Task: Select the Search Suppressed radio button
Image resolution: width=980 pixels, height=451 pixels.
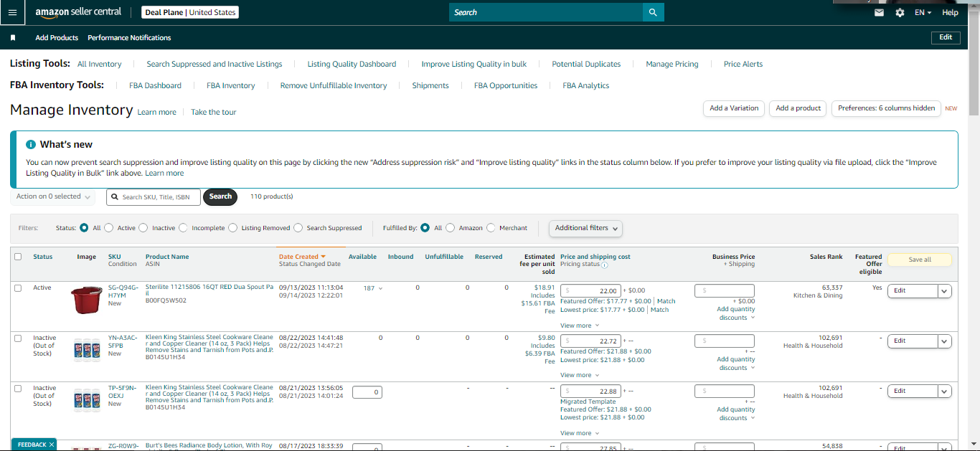Action: coord(298,228)
